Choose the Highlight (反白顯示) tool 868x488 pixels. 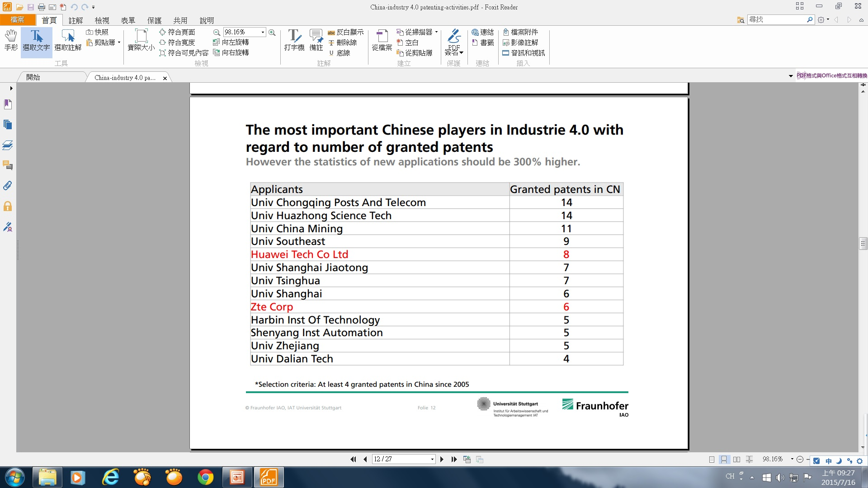(346, 32)
